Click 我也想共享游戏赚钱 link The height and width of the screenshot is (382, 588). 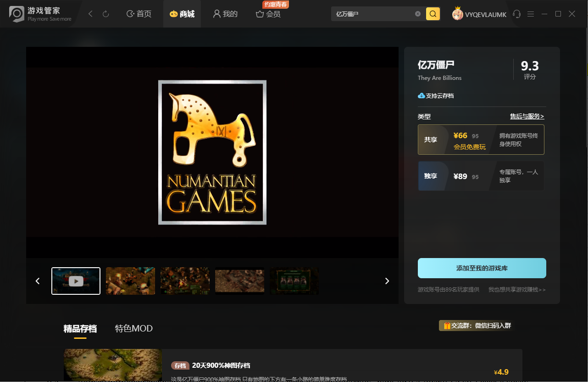(517, 290)
